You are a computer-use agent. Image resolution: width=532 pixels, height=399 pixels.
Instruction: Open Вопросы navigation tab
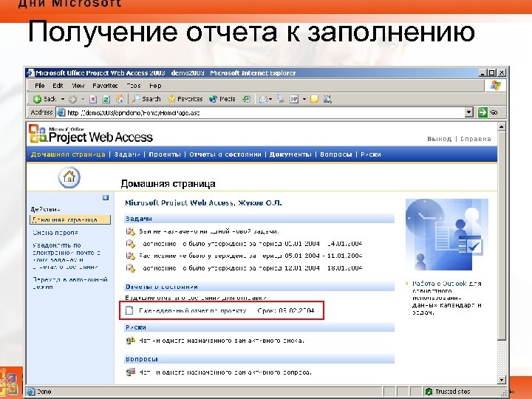(x=336, y=154)
